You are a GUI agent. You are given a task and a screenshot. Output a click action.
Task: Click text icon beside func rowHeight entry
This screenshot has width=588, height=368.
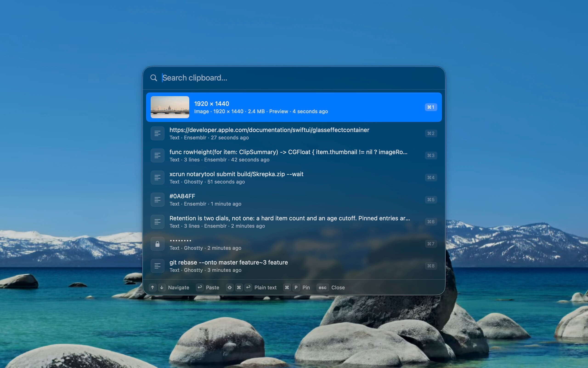(x=157, y=155)
